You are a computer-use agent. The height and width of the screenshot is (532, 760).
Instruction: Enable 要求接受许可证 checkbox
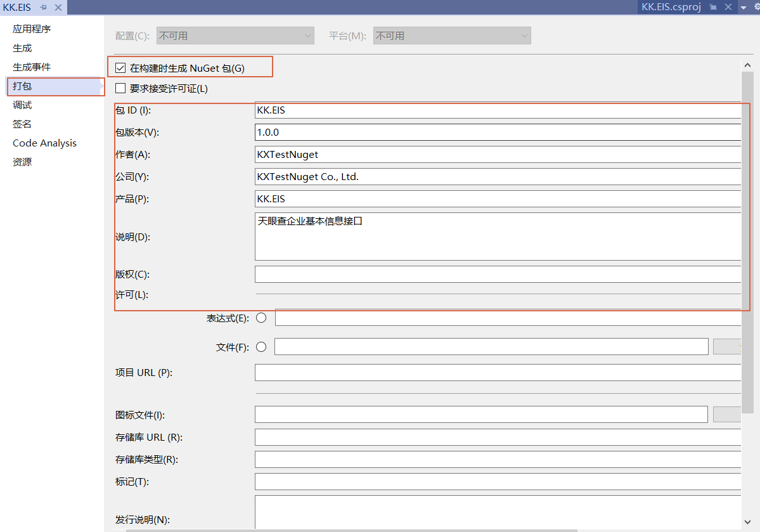click(x=120, y=88)
